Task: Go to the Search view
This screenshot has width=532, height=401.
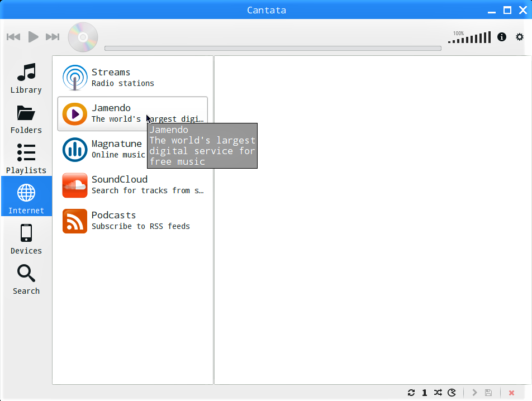Action: pos(26,280)
